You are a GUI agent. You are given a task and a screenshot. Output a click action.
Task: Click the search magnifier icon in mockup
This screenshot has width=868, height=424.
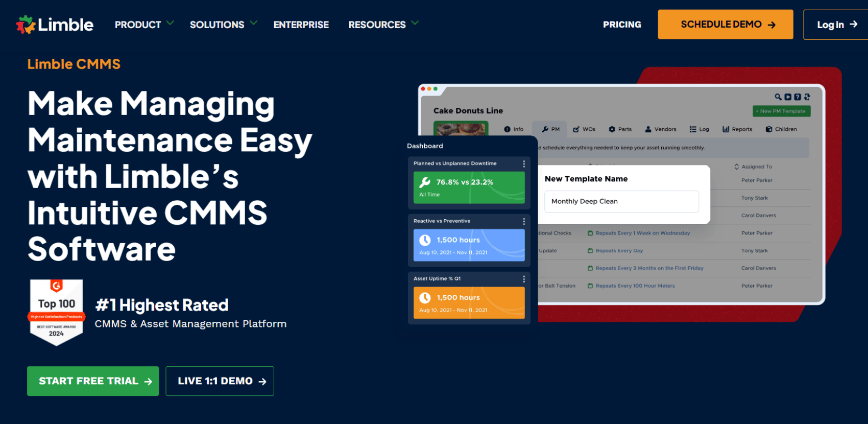point(778,97)
